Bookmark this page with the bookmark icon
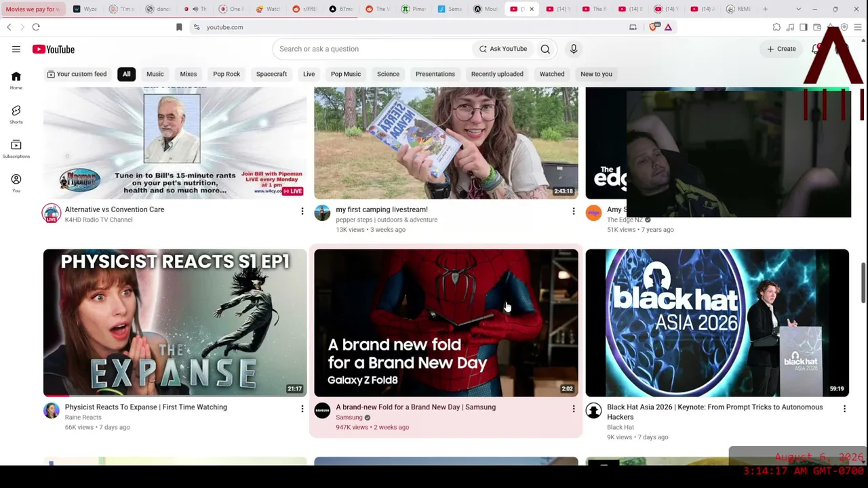868x488 pixels. click(179, 27)
